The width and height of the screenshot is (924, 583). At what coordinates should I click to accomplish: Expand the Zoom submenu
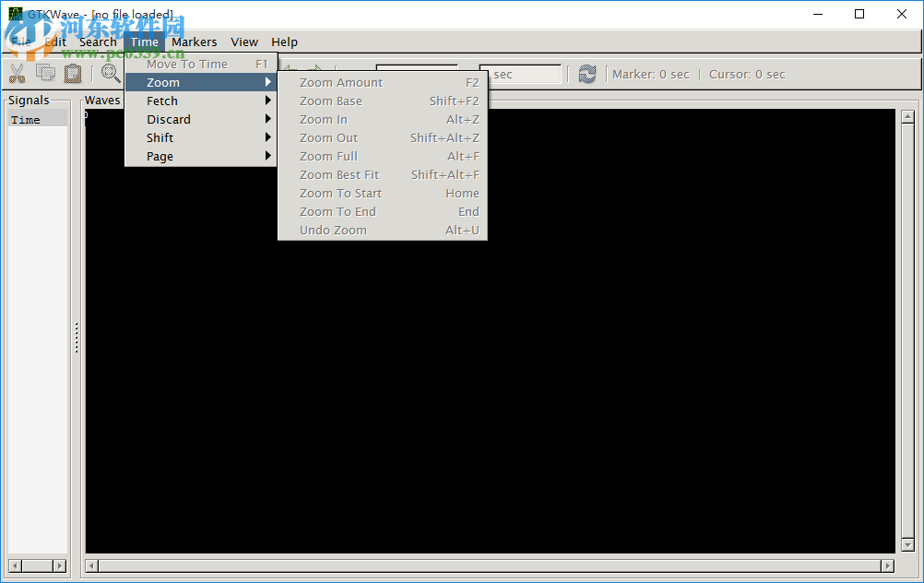click(x=201, y=82)
